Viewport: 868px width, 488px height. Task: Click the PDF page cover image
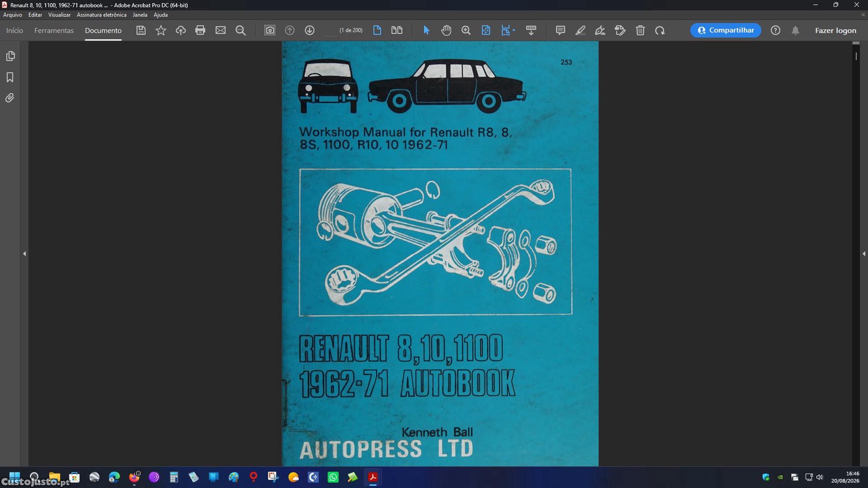[x=440, y=254]
